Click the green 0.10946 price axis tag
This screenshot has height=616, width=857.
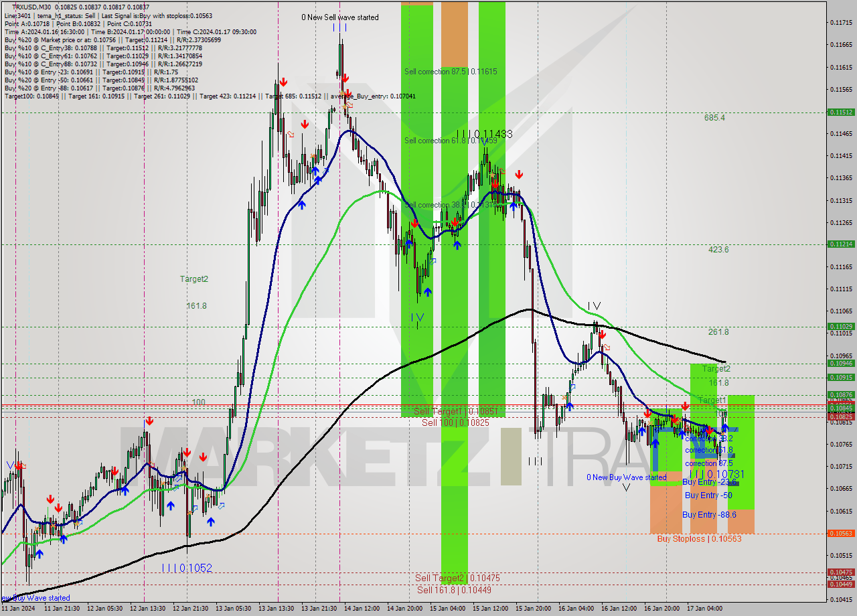[841, 363]
